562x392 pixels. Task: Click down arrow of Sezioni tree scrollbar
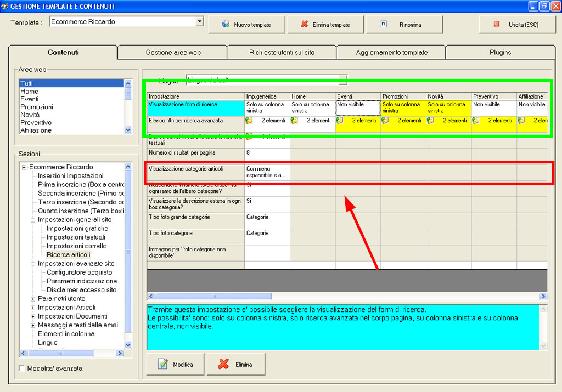point(128,345)
